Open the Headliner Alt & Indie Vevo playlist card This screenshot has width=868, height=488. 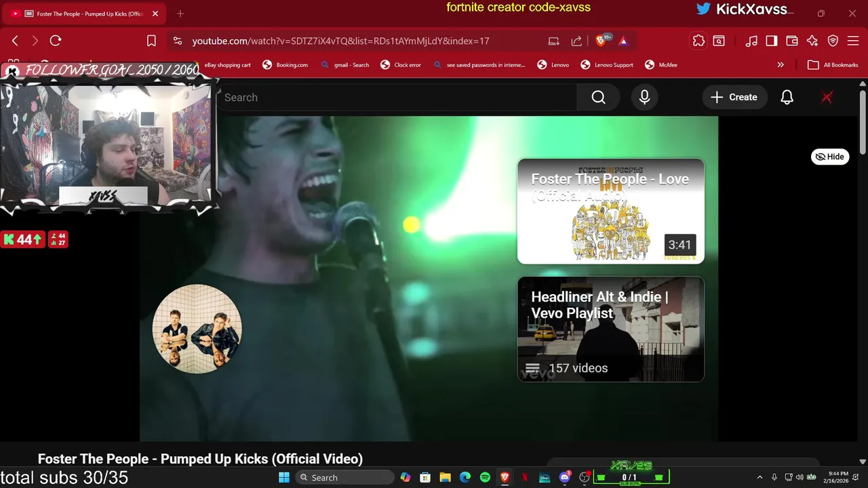(610, 329)
